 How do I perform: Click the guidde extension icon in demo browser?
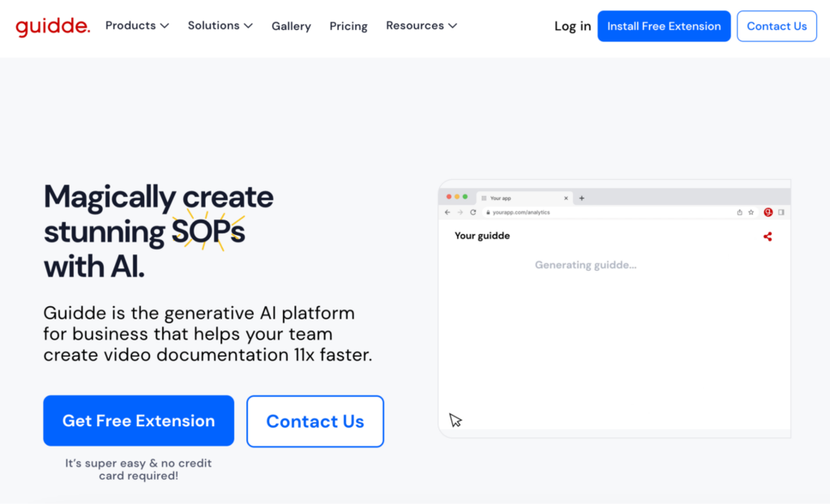point(768,212)
